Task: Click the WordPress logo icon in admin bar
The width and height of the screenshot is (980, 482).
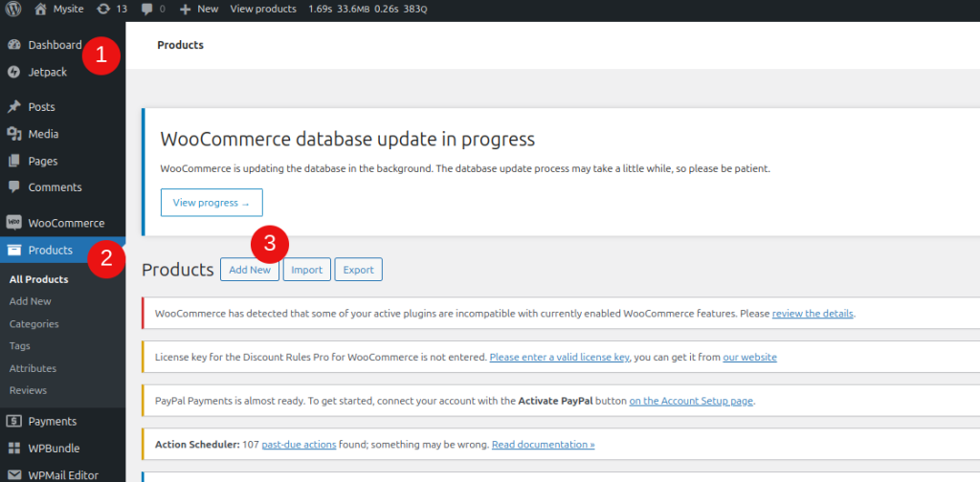Action: click(13, 10)
